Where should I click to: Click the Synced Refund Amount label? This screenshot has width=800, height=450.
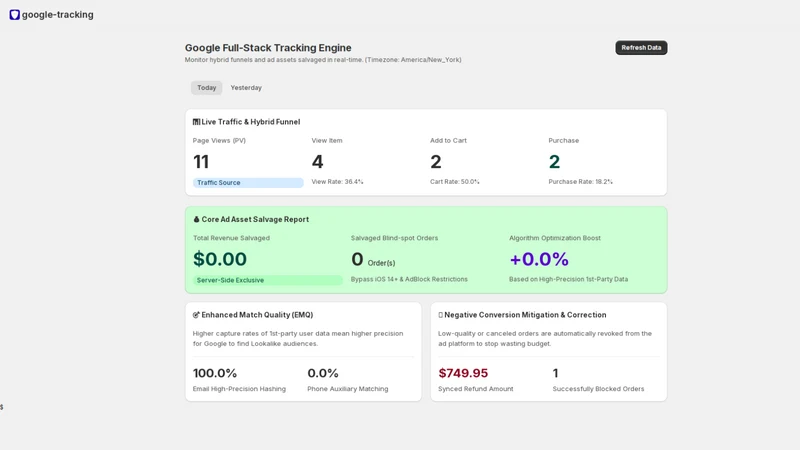(476, 389)
